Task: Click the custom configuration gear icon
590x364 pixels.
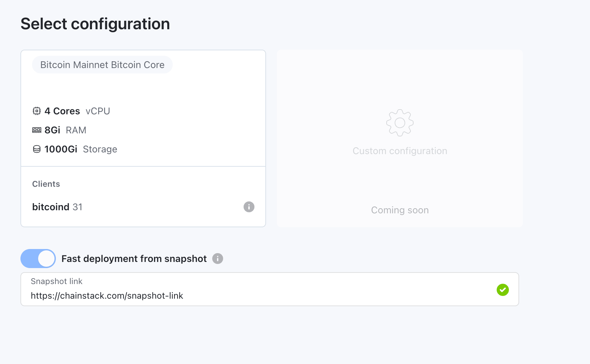Action: [400, 123]
